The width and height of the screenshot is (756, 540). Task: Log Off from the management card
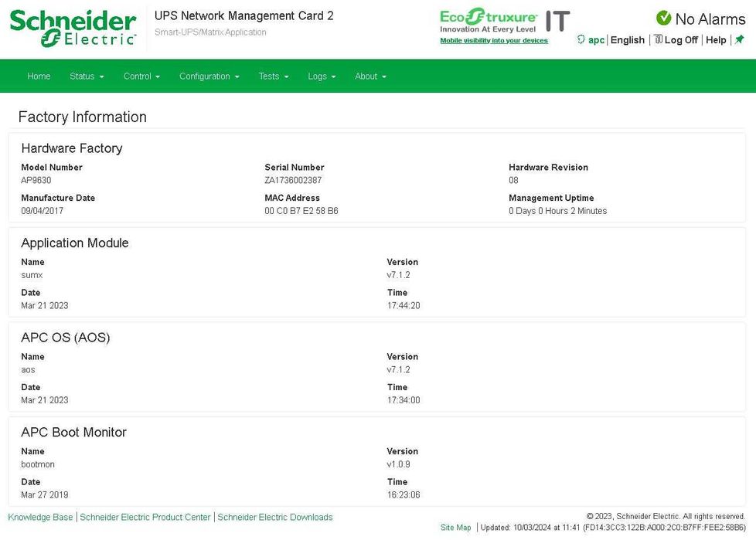(x=681, y=40)
